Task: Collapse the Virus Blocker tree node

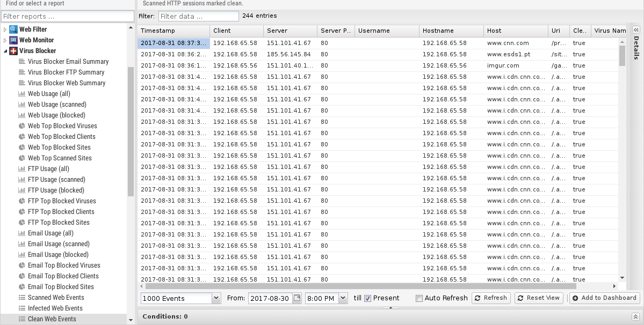Action: tap(5, 51)
